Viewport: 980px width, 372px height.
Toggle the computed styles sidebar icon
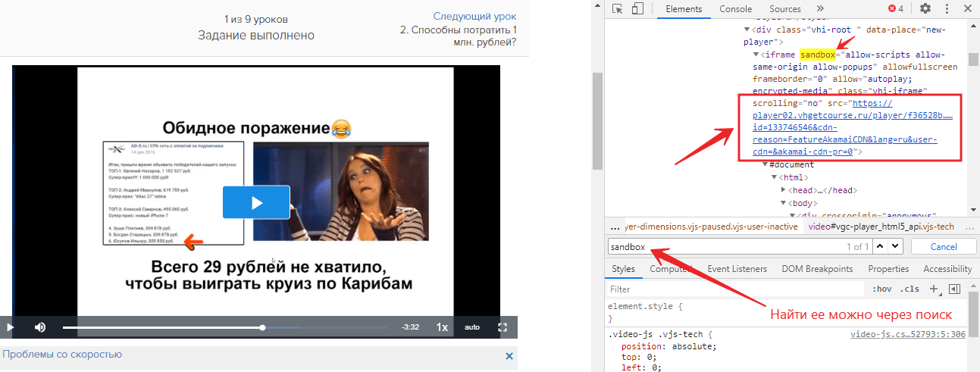(x=955, y=289)
